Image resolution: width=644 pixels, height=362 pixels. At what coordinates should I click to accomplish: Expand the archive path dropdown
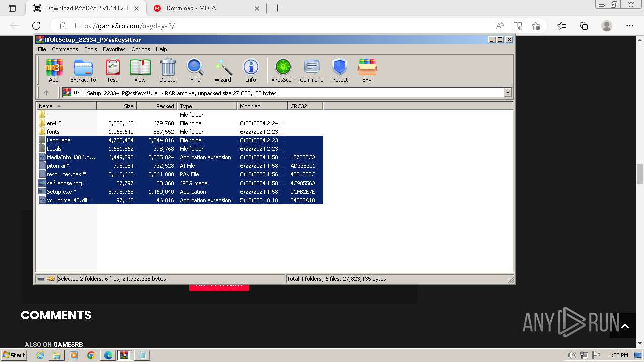tap(508, 93)
